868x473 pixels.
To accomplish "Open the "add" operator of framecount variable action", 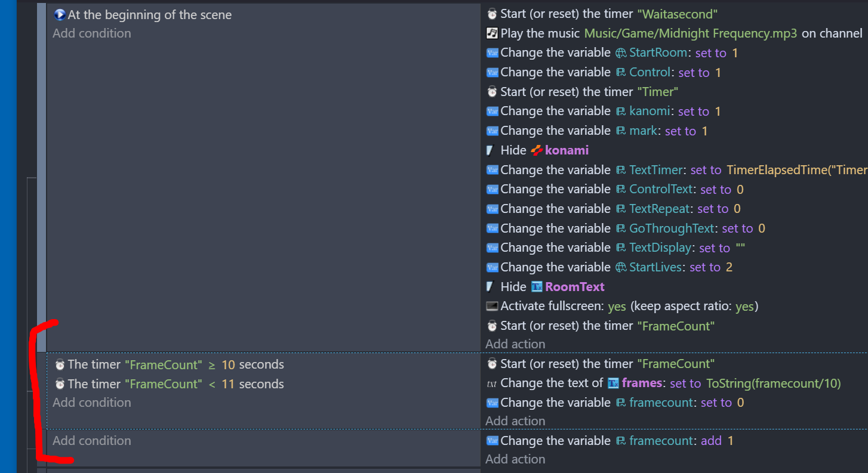I will point(711,441).
